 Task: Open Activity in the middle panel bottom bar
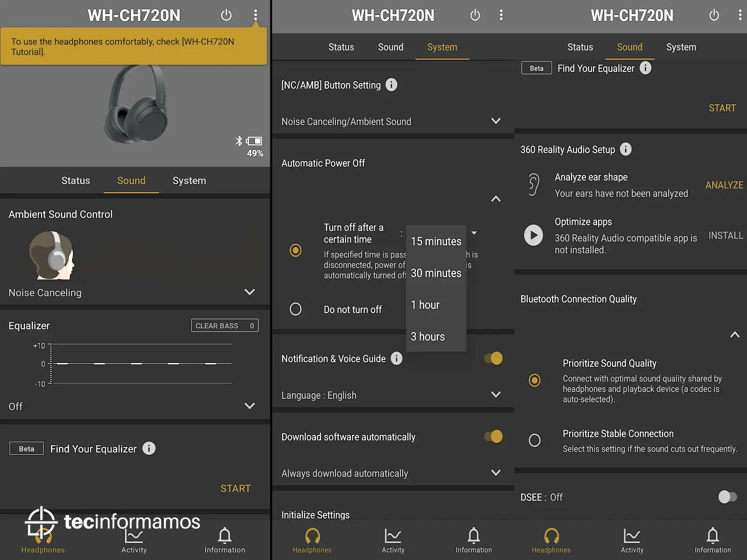[x=393, y=540]
